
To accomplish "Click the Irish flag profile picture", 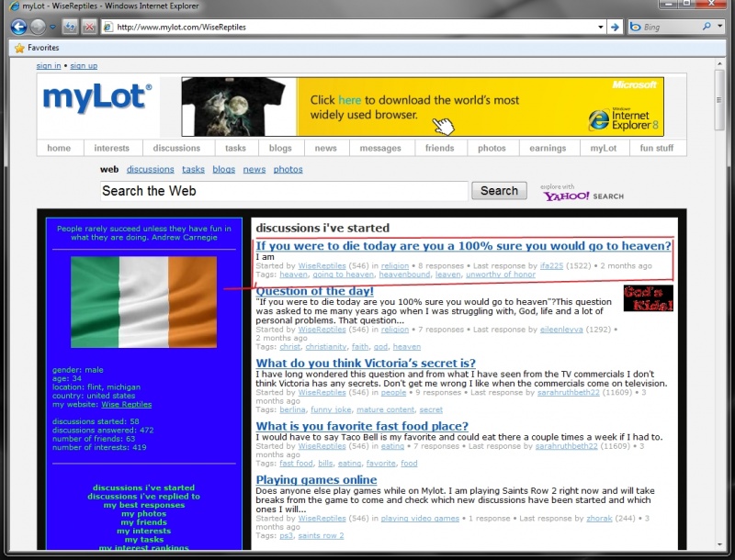I will pos(144,302).
